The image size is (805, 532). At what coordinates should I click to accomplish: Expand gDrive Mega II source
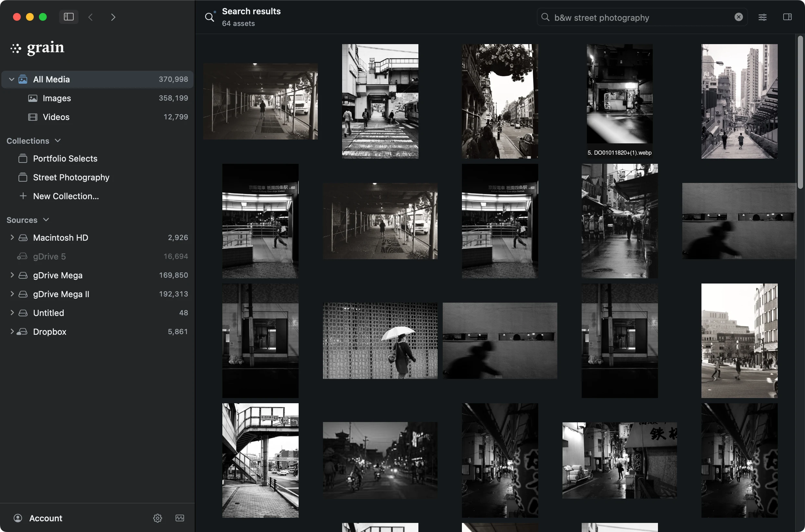(x=12, y=294)
